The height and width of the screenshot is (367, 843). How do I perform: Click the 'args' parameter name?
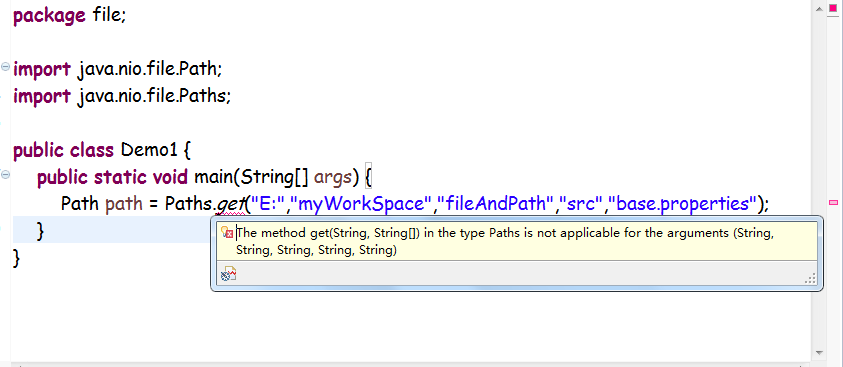[333, 177]
